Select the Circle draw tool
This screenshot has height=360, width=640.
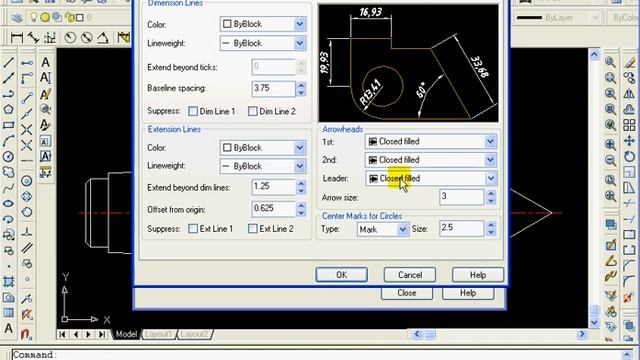[8, 157]
